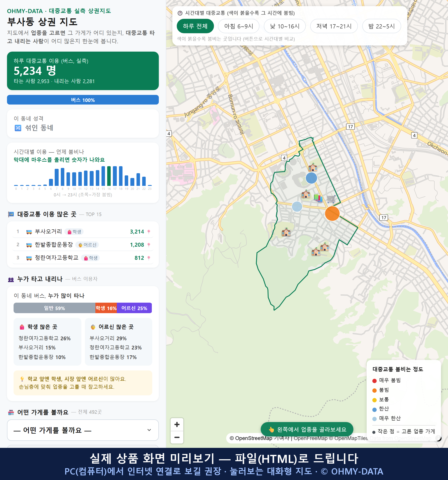The width and height of the screenshot is (448, 480).
Task: Click the 어르신 tag on 한밭종합운동장 row
Action: click(x=87, y=245)
